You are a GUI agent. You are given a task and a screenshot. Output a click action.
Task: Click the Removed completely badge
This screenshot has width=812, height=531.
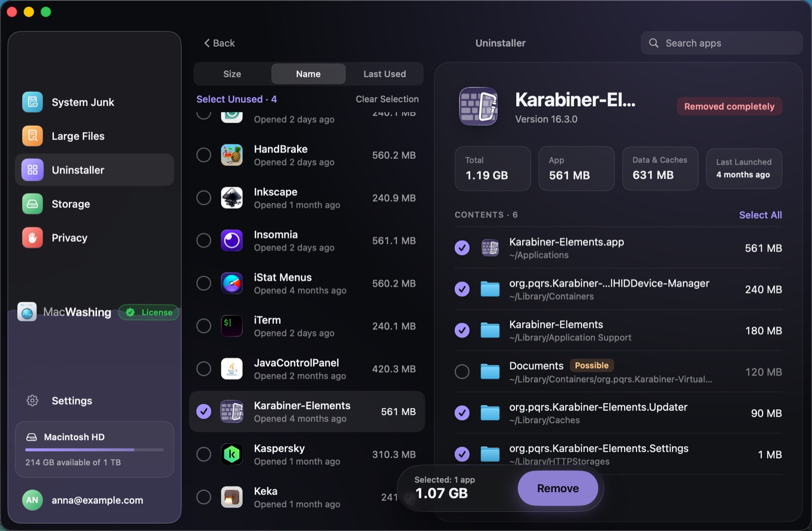coord(729,107)
